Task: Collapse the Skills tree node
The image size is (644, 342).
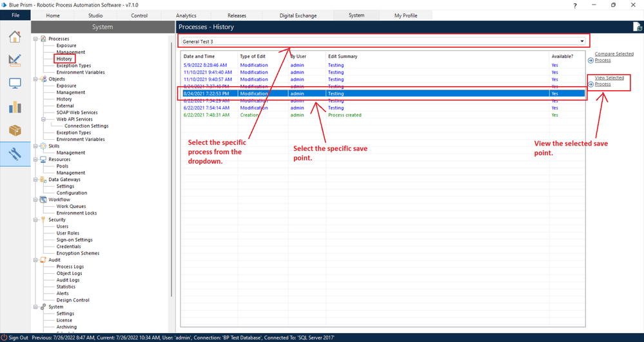Action: 35,146
